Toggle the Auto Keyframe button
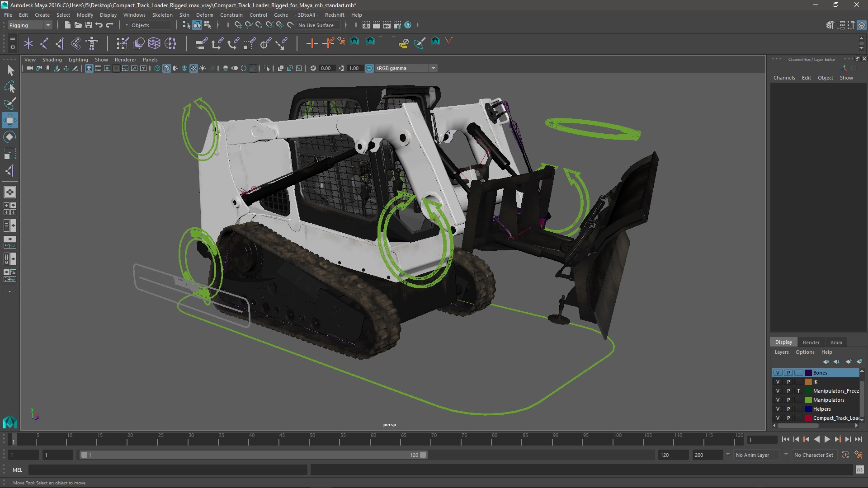The image size is (868, 488). (845, 455)
